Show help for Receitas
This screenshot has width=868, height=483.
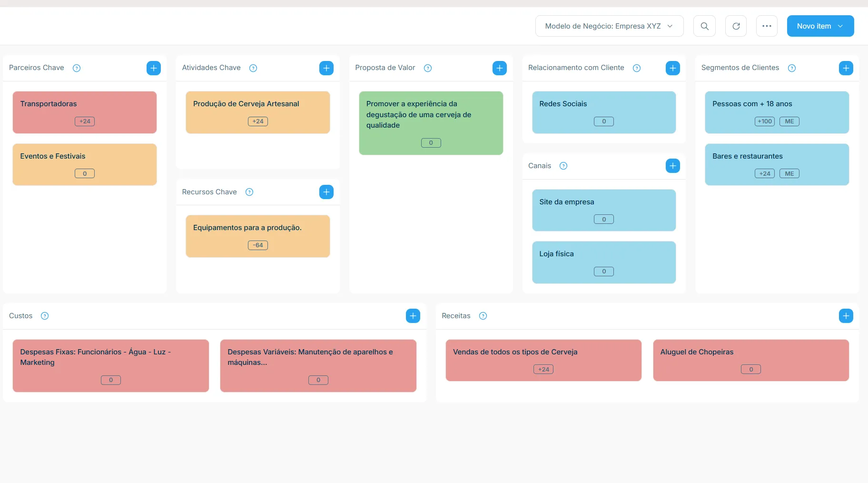click(483, 316)
